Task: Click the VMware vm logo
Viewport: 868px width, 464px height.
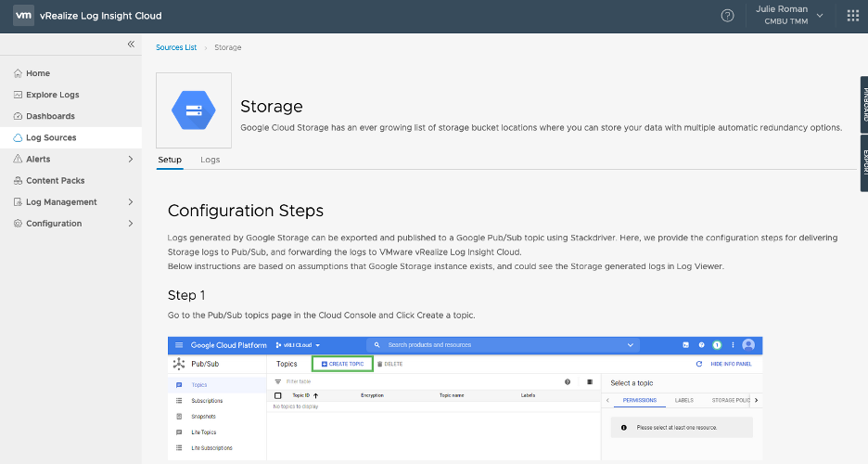Action: [x=23, y=16]
